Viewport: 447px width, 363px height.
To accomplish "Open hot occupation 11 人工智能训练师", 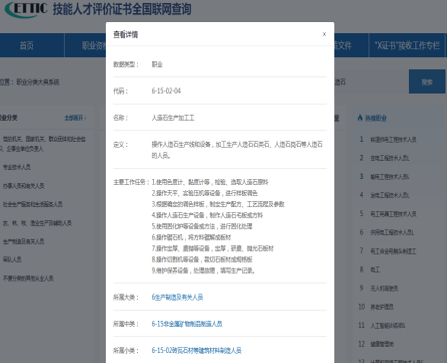I will click(388, 325).
